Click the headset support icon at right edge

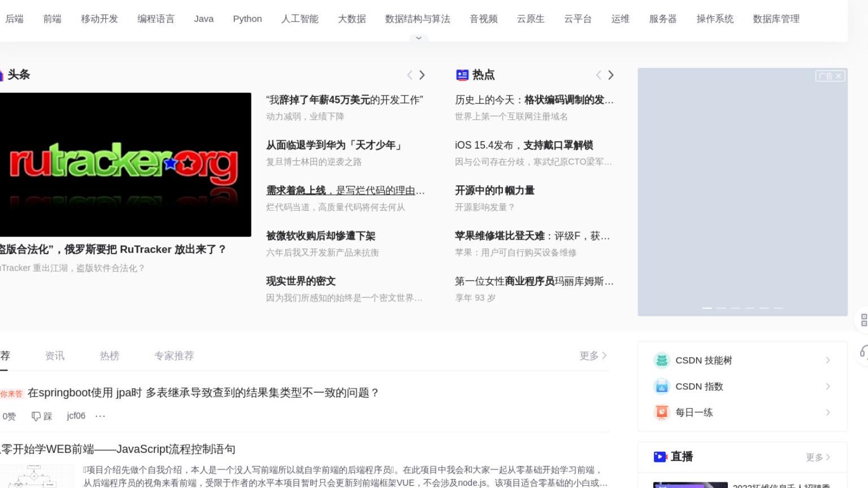coord(863,352)
